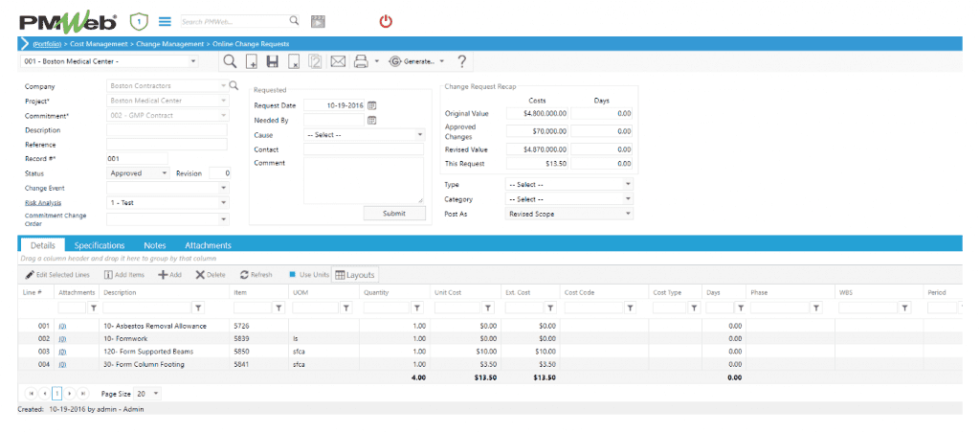This screenshot has width=980, height=434.
Task: Go to the last grid page
Action: coord(82,394)
